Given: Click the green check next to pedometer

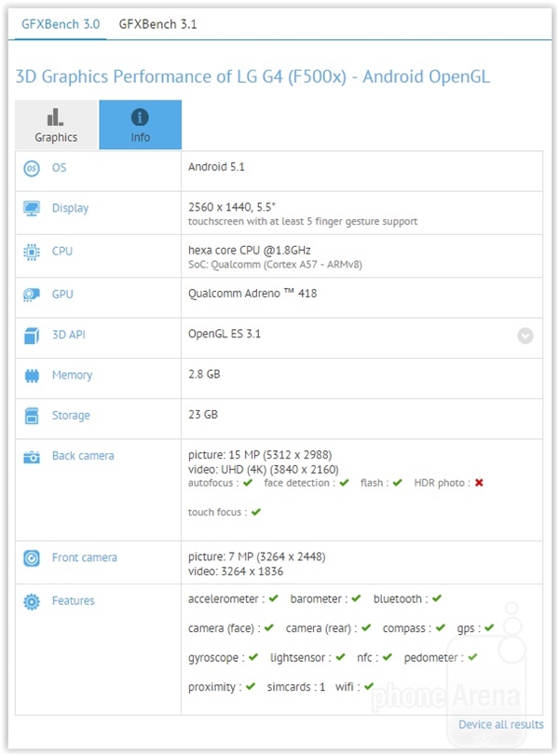Looking at the screenshot, I should point(472,656).
